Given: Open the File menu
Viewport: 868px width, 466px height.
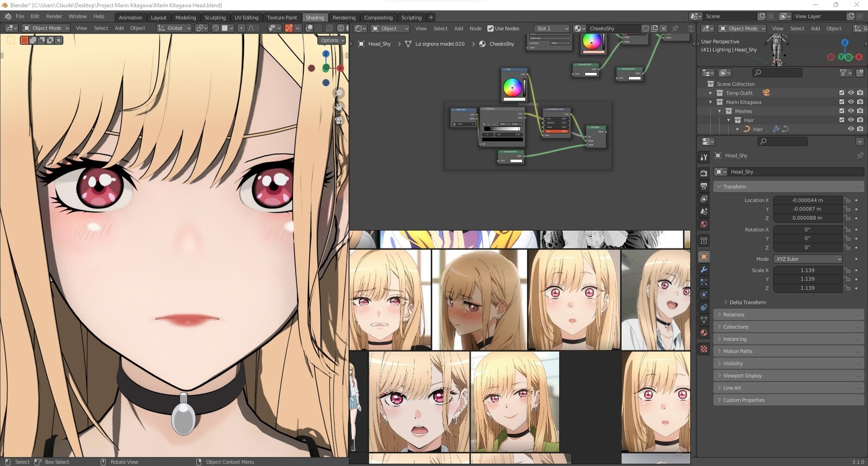Looking at the screenshot, I should coord(20,16).
